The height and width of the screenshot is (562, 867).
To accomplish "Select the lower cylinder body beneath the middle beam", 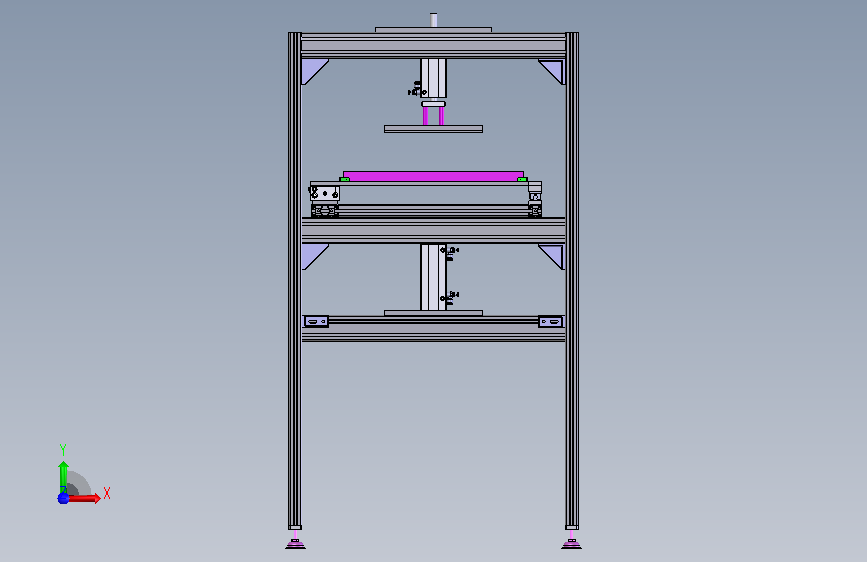I will tap(433, 277).
